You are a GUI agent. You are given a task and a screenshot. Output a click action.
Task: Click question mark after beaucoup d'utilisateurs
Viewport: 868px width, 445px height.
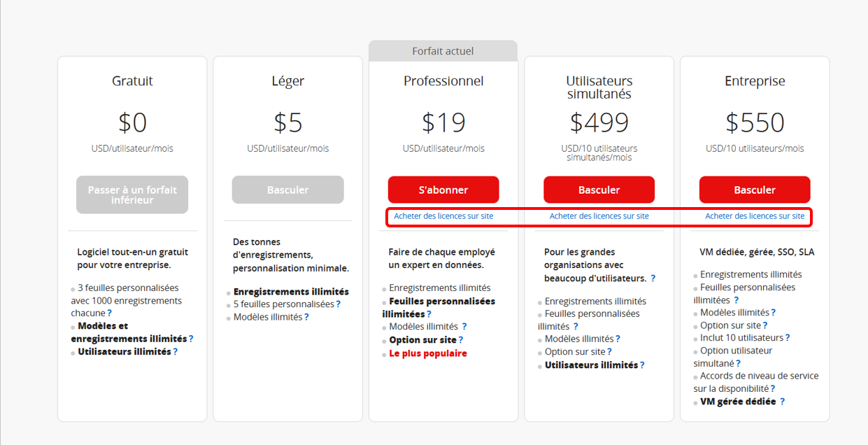pos(653,278)
